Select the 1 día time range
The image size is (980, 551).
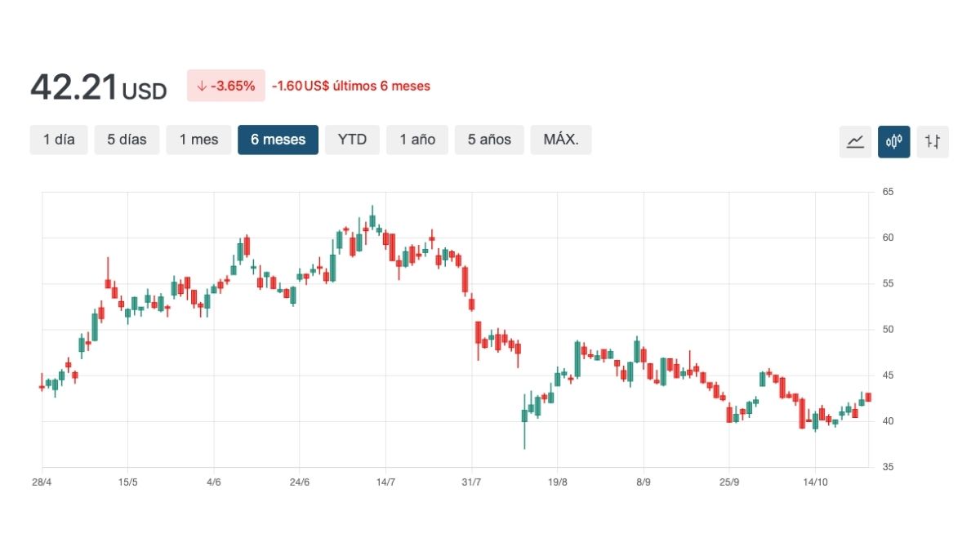click(59, 140)
